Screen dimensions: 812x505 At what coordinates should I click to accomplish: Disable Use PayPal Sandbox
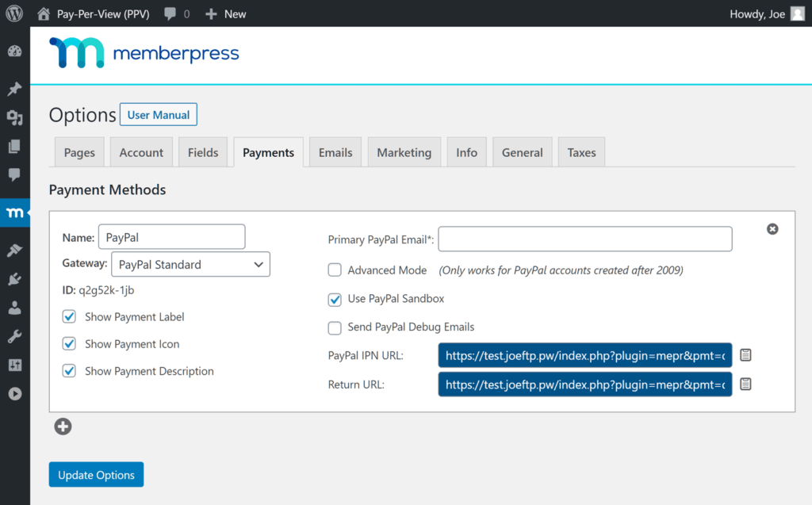[x=334, y=300]
